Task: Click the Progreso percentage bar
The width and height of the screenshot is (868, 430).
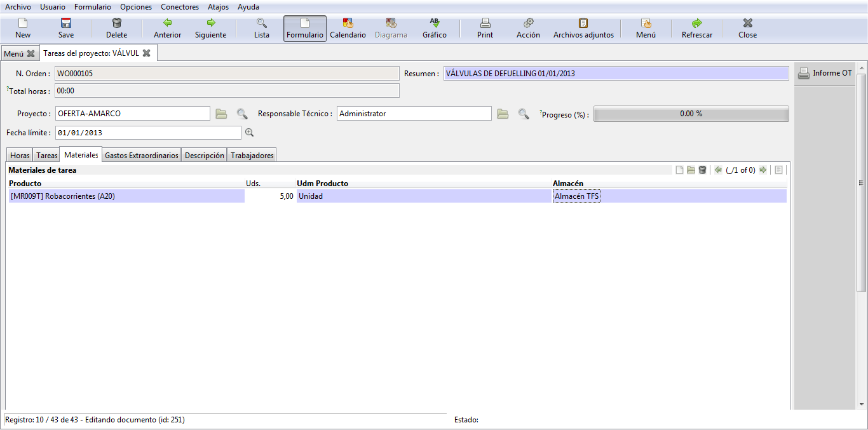Action: tap(691, 114)
